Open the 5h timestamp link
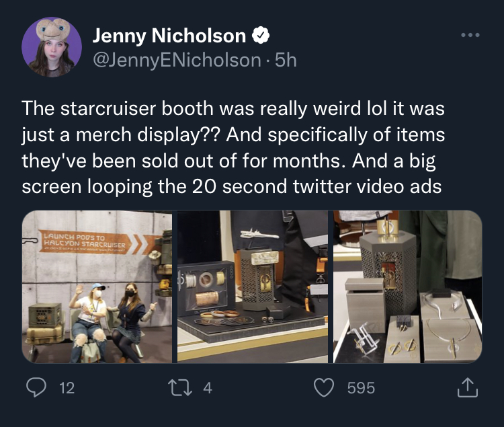The width and height of the screenshot is (504, 427). 286,60
